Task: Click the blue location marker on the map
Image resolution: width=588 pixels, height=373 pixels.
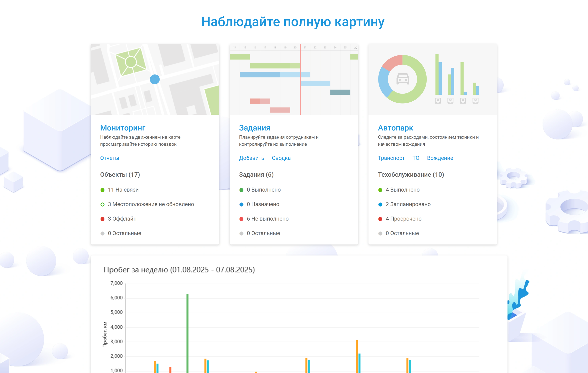Action: tap(155, 79)
